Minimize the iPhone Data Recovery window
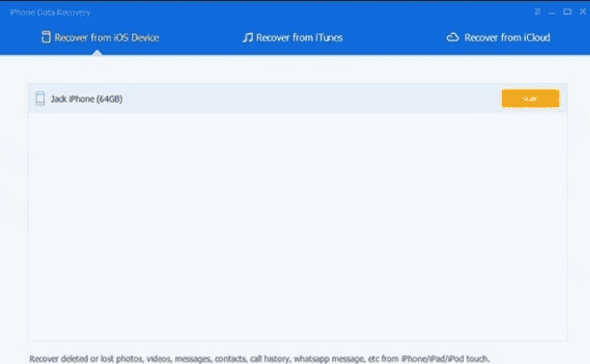Screen dimensions: 590x364 [x=552, y=12]
